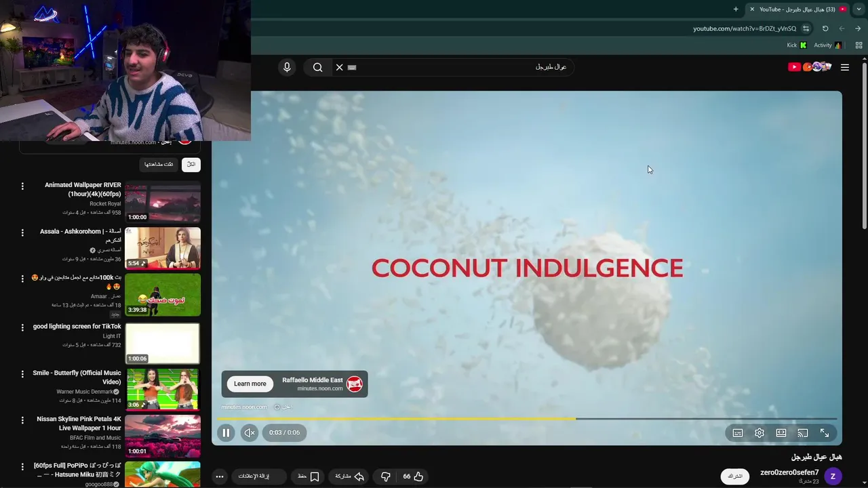Open a new browser tab with plus
The height and width of the screenshot is (488, 868).
coord(736,9)
